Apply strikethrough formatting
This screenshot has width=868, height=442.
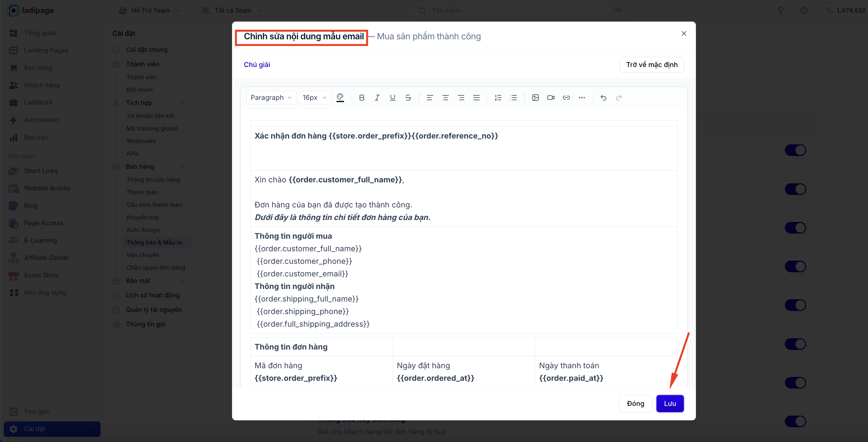click(x=408, y=98)
